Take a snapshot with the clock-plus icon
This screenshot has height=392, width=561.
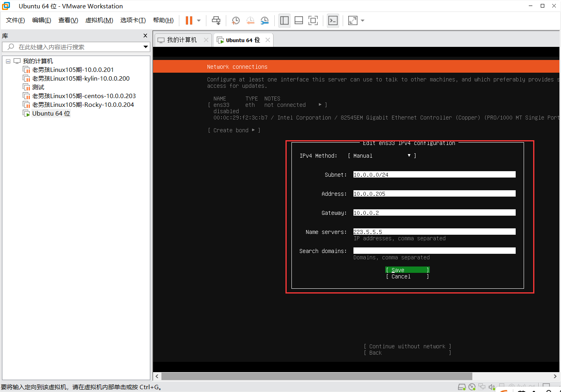coord(236,20)
